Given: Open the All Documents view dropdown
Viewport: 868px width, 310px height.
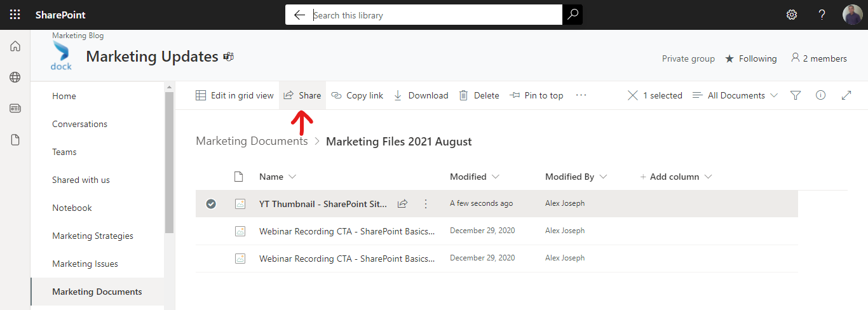Looking at the screenshot, I should point(735,95).
